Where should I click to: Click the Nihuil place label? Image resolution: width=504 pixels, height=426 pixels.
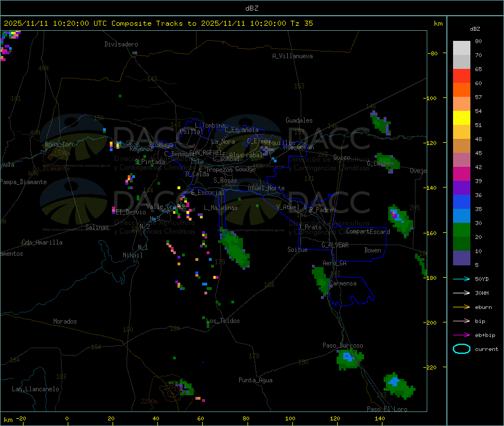tap(132, 255)
